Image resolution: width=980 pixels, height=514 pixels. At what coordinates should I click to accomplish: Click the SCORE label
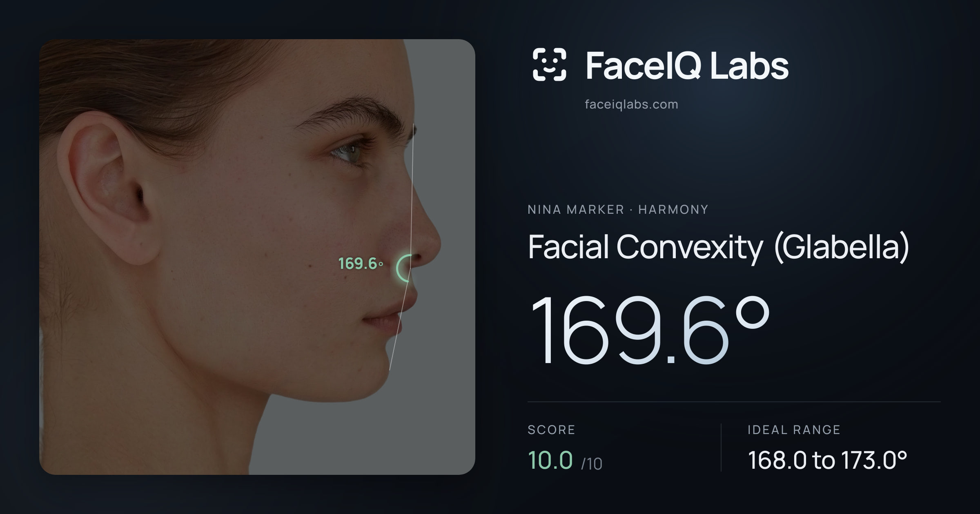[551, 430]
